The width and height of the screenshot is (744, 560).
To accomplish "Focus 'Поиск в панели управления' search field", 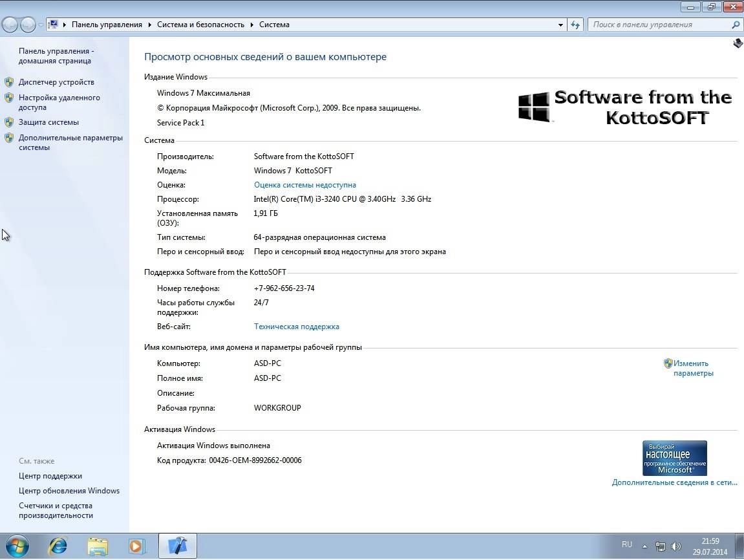I will (x=659, y=25).
